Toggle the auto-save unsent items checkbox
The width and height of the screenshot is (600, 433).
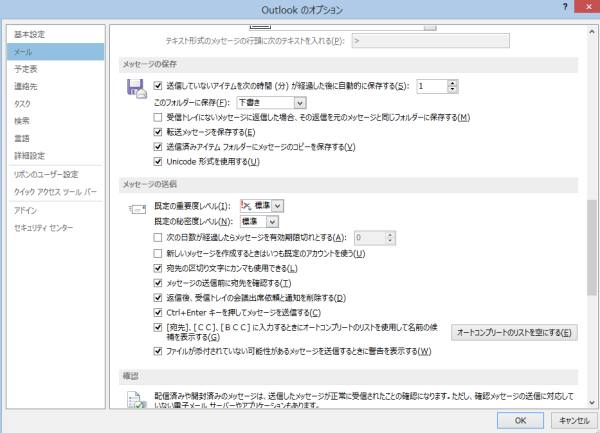pyautogui.click(x=158, y=86)
